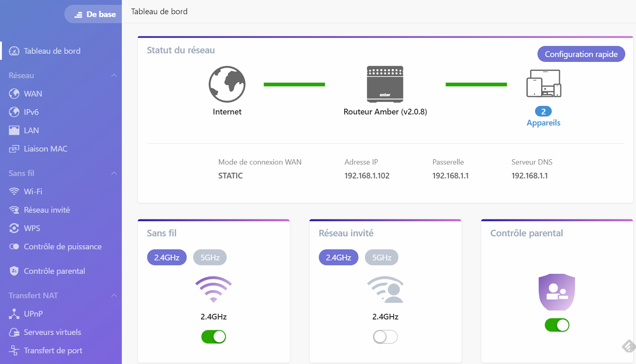The height and width of the screenshot is (364, 636).
Task: Click the Configuration rapide button
Action: [x=581, y=54]
